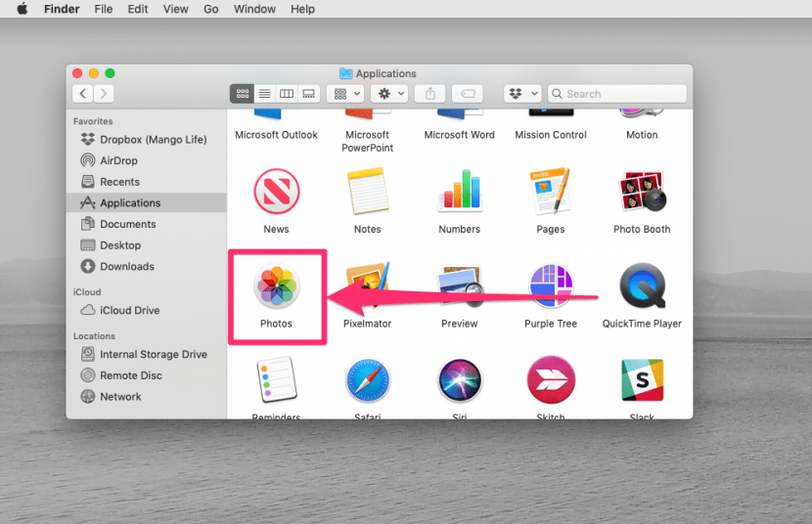Launch the QuickTime Player icon

[642, 285]
